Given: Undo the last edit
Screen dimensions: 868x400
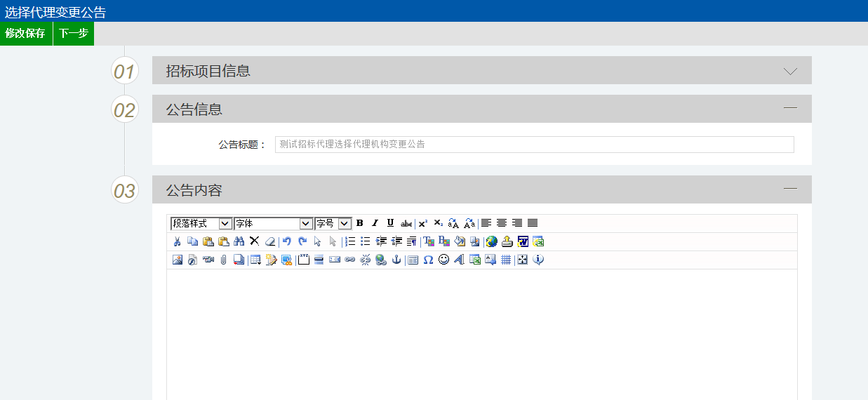Looking at the screenshot, I should pos(286,241).
